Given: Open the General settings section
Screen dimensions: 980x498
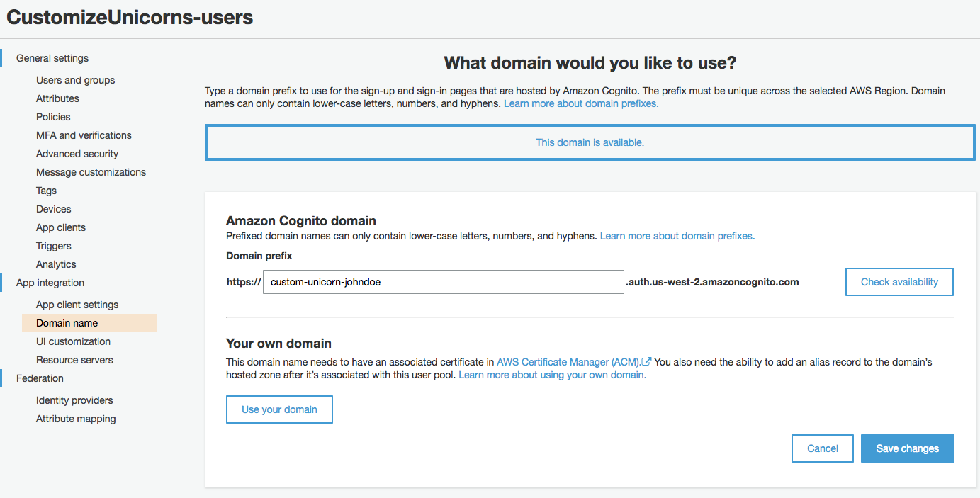Looking at the screenshot, I should tap(52, 58).
